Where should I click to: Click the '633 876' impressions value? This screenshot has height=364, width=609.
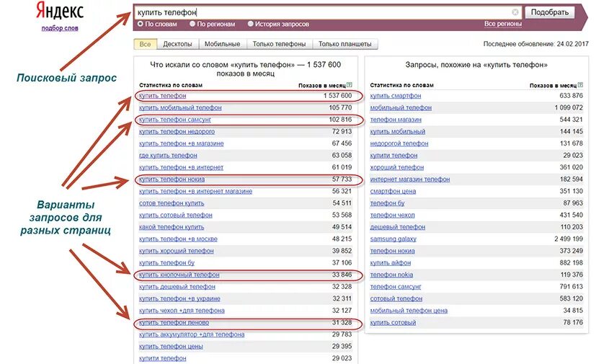pos(572,96)
